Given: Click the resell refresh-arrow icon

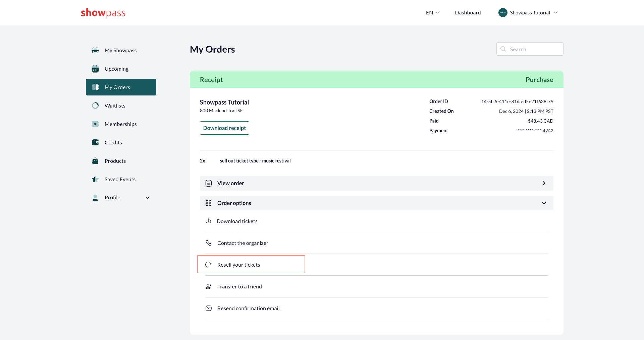Looking at the screenshot, I should coord(209,265).
